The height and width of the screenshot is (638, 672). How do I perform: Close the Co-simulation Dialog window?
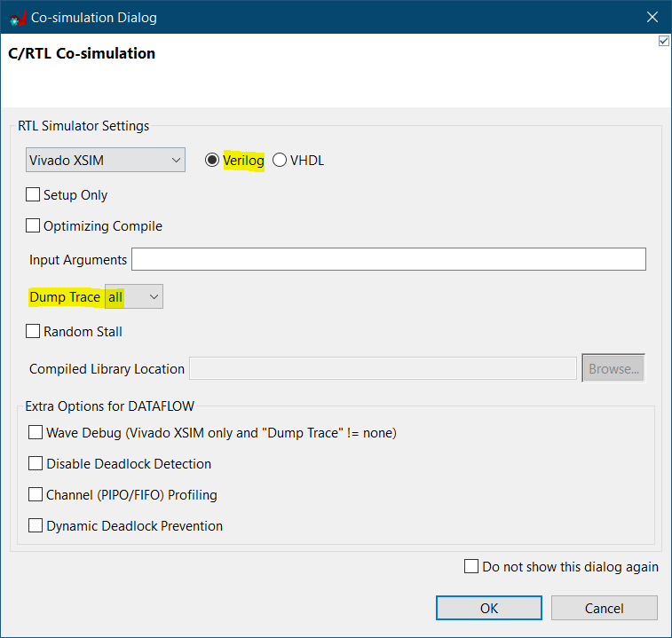(652, 17)
